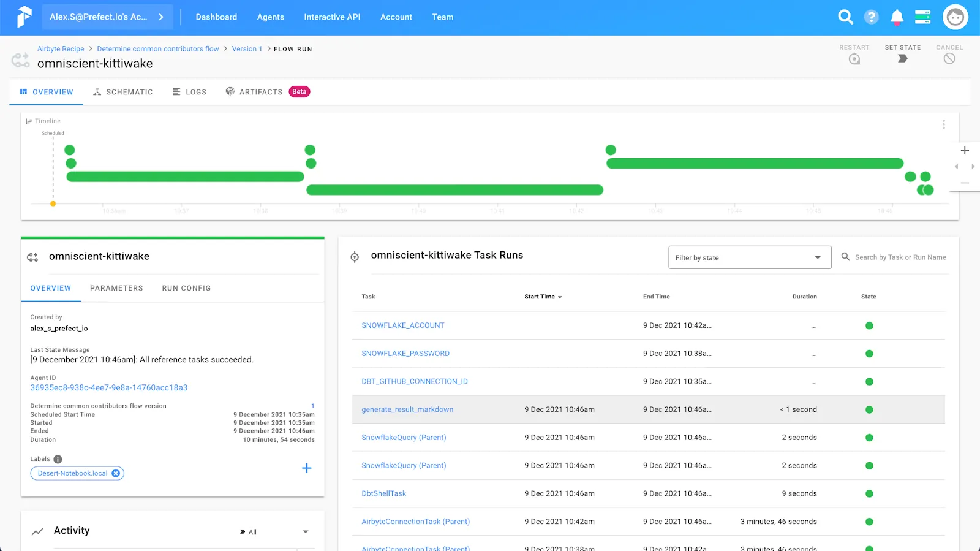
Task: Switch to the Schematic tab
Action: coord(123,92)
